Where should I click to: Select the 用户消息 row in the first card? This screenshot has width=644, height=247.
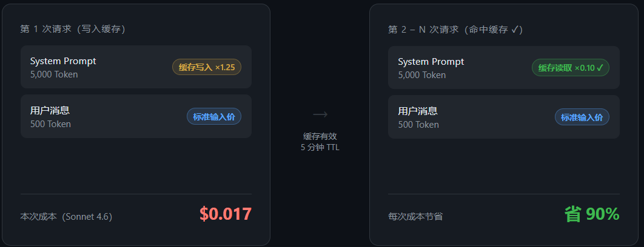(x=91, y=117)
